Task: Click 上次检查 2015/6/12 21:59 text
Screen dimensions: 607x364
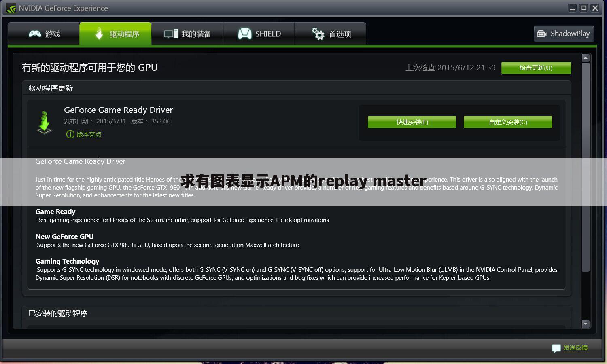Action: [450, 68]
